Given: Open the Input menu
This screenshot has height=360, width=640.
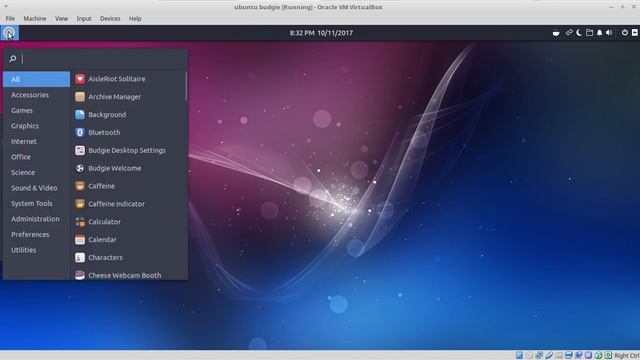Looking at the screenshot, I should tap(84, 18).
